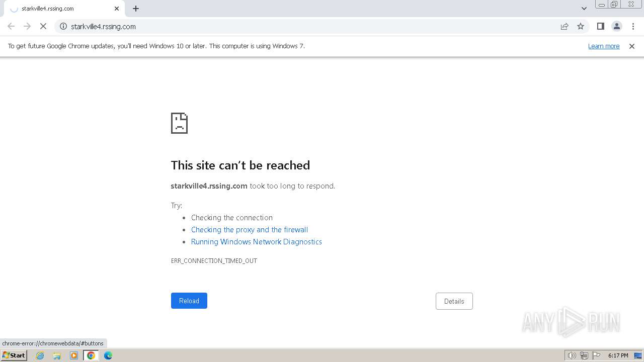Switch to Chrome in the taskbar

[91, 355]
